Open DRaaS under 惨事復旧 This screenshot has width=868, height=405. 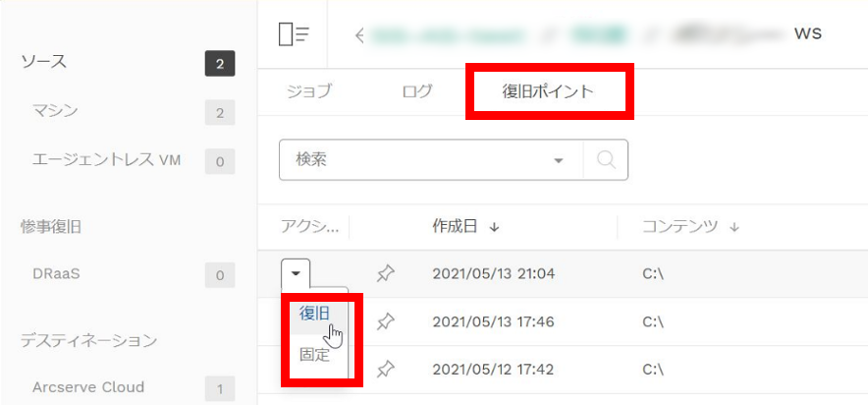56,274
